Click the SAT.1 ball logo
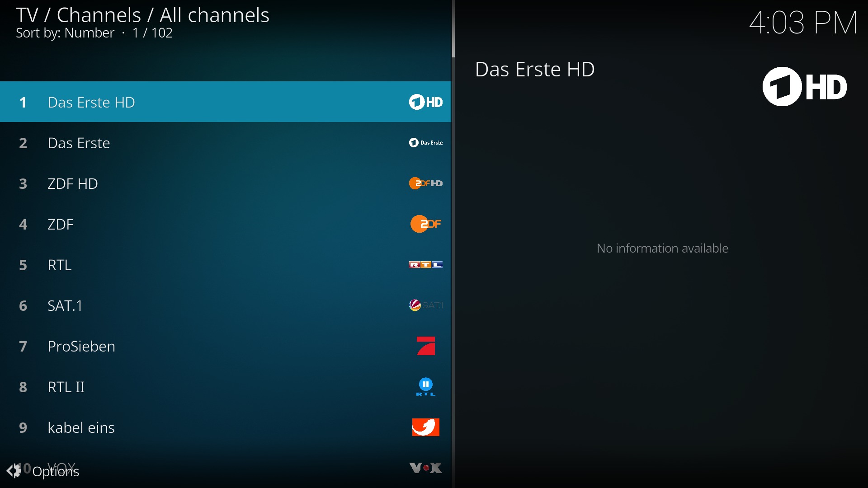The image size is (868, 488). 415,305
